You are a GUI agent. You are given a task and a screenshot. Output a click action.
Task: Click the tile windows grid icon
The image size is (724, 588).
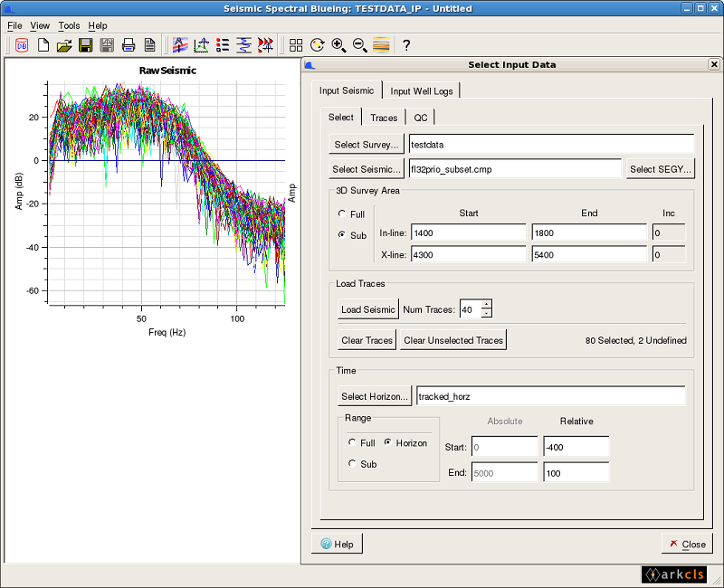click(x=296, y=44)
